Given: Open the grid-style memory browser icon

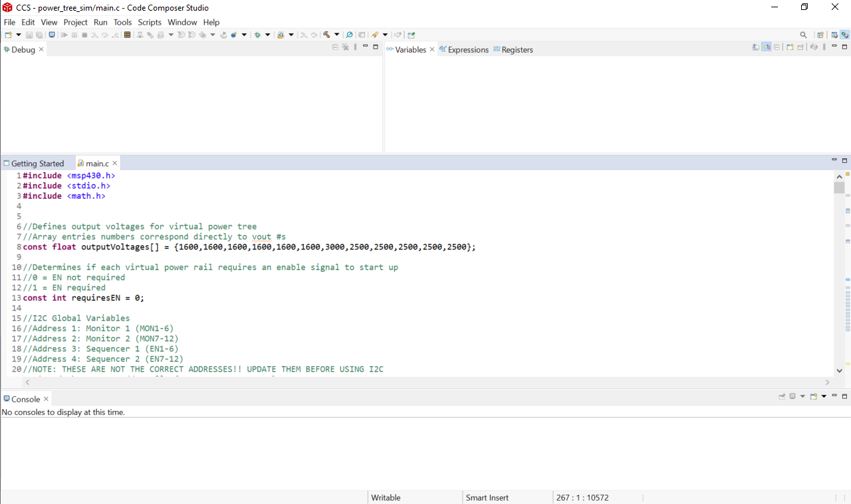Looking at the screenshot, I should tap(127, 34).
